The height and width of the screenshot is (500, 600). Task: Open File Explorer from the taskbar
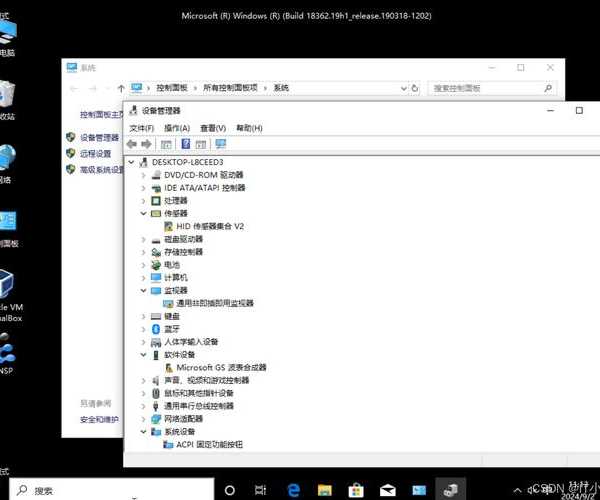324,490
